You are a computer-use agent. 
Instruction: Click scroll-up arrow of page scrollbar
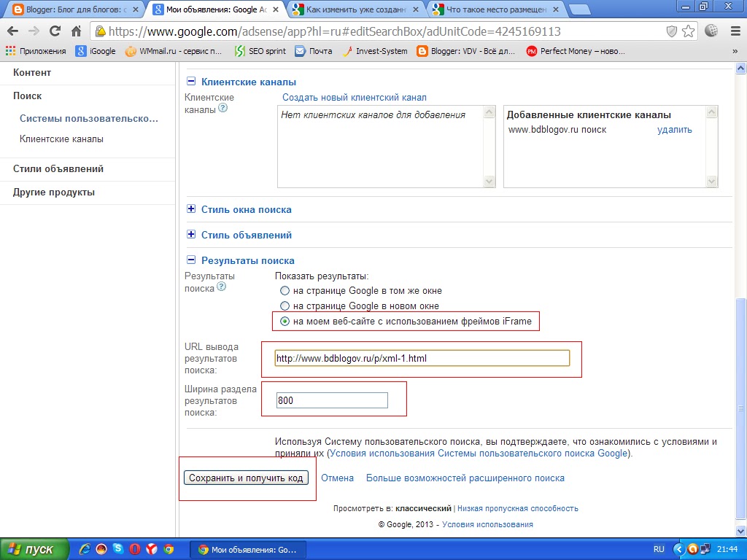click(x=740, y=69)
